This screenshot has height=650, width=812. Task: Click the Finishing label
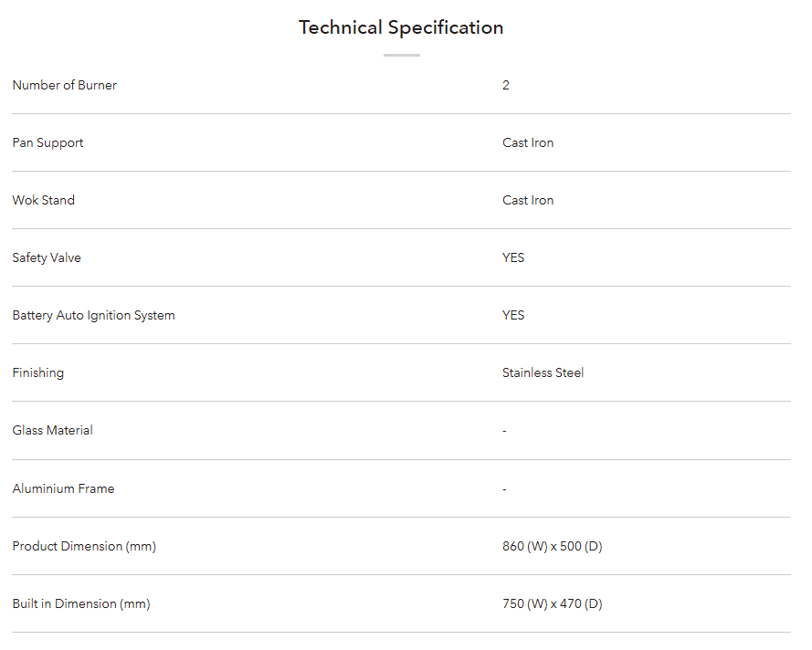tap(38, 372)
